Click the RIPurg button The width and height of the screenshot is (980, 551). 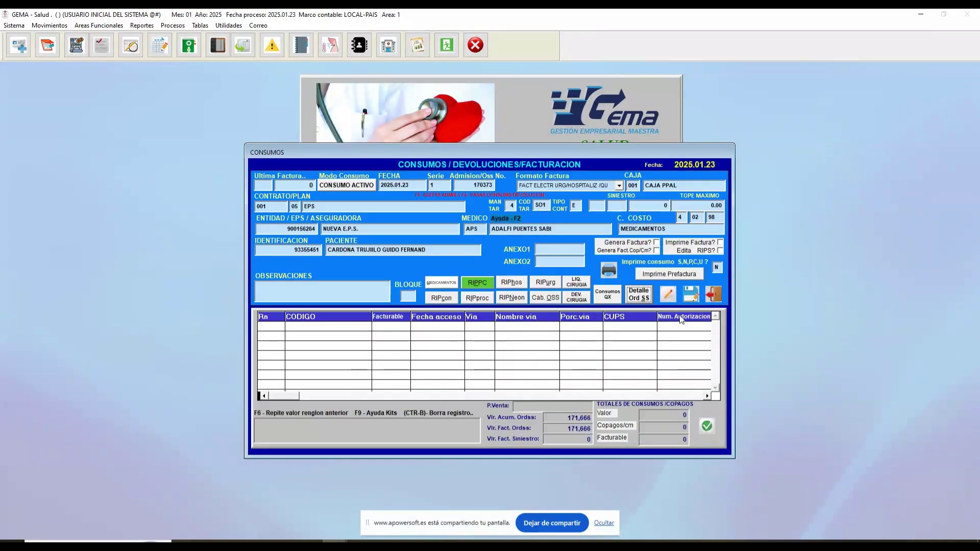(x=545, y=282)
